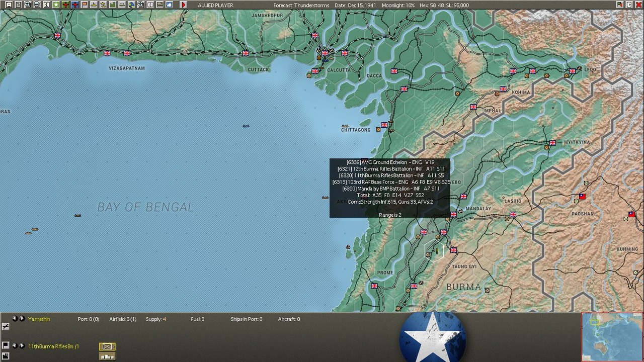Close the game with the red X
This screenshot has width=644, height=362.
click(638, 5)
